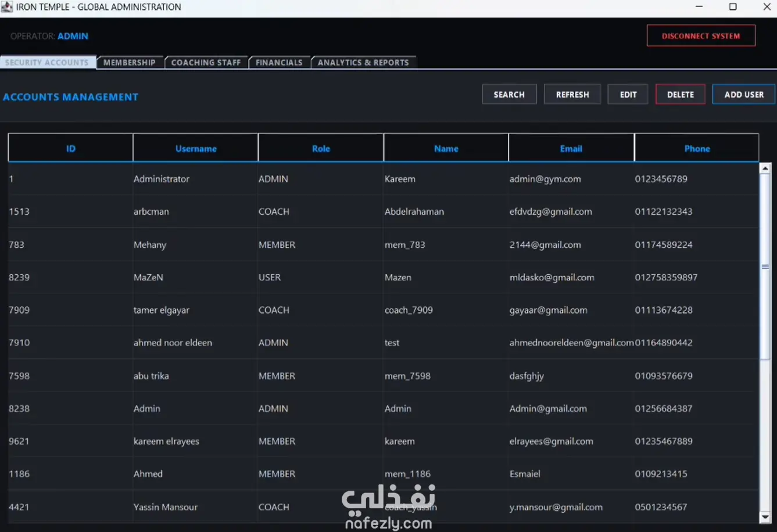Click the ADMIN operator label
The width and height of the screenshot is (777, 532).
coord(73,36)
